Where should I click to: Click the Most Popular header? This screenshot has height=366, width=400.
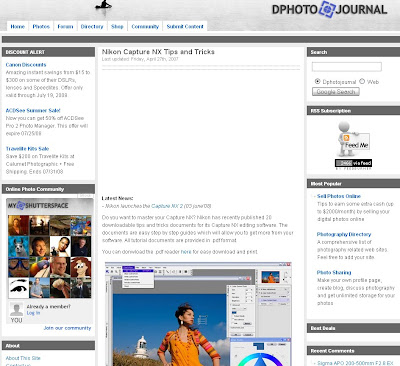click(x=353, y=184)
